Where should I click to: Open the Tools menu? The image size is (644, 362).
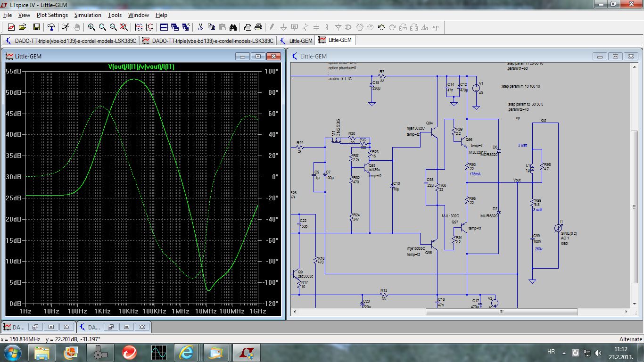click(115, 15)
